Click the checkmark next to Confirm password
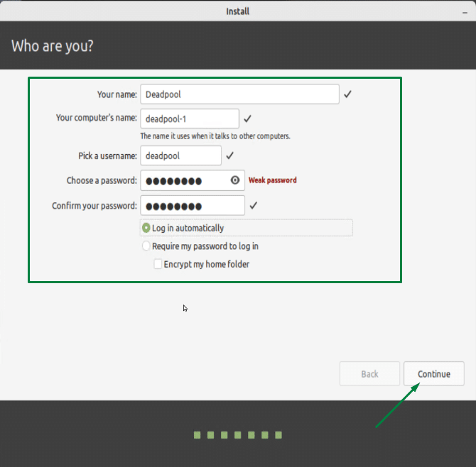Image resolution: width=476 pixels, height=467 pixels. click(254, 206)
